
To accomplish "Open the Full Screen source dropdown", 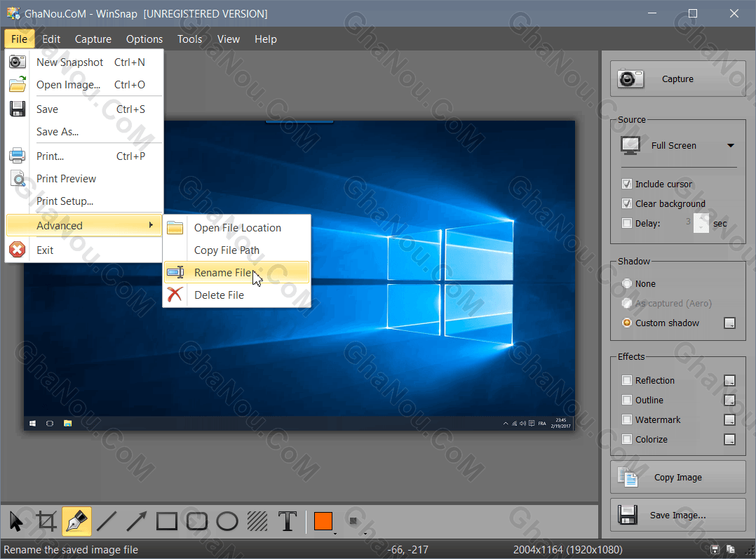I will point(679,146).
